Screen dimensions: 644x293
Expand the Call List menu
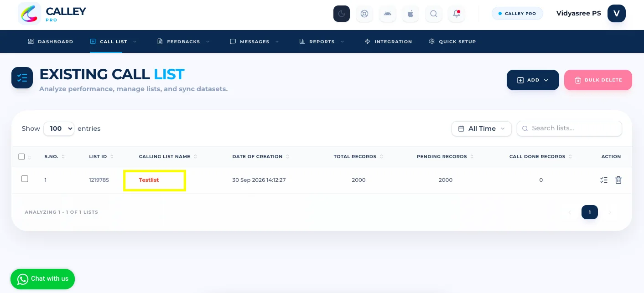[113, 41]
